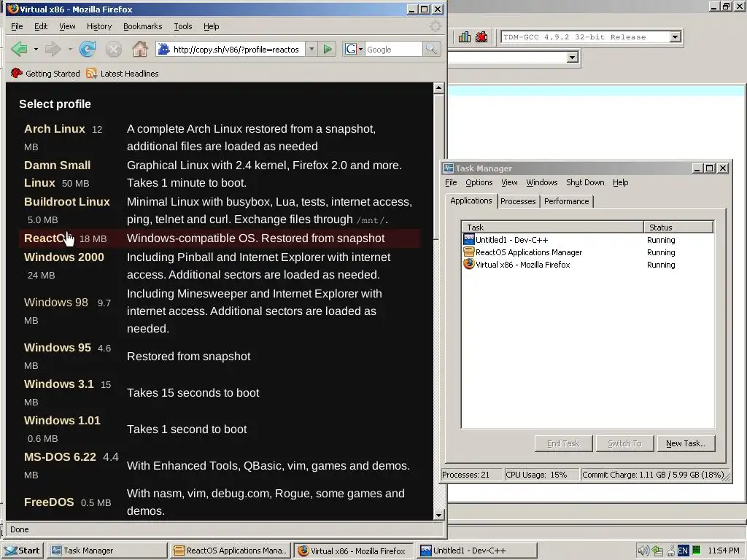Select ReactOS Applications Manager task row
747x560 pixels.
588,252
